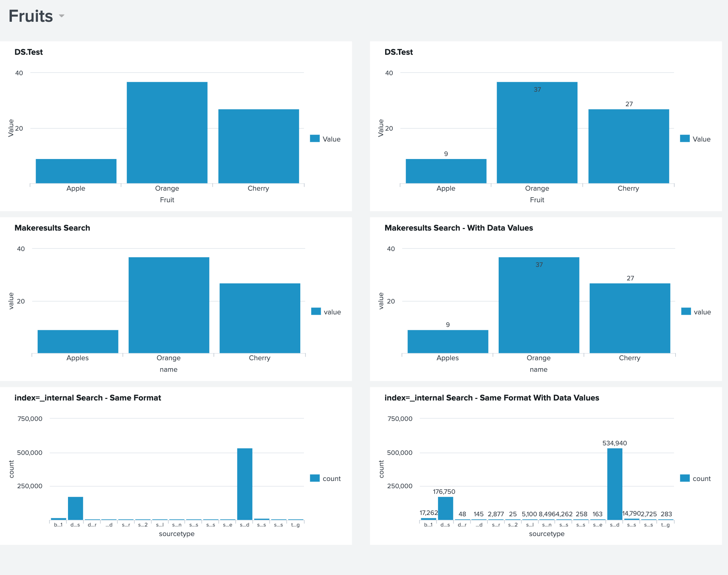Select the Apples axis label in Makeresults chart
Image resolution: width=728 pixels, height=575 pixels.
click(x=78, y=358)
